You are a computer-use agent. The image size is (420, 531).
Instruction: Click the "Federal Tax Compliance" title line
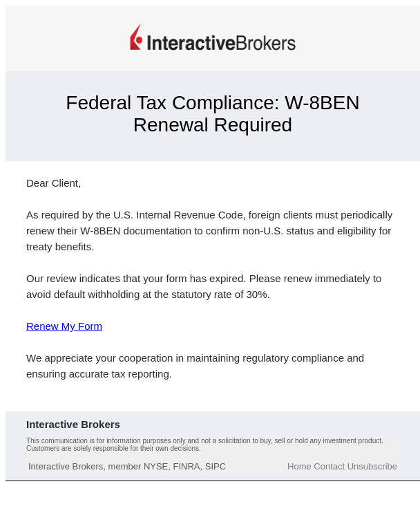pos(213,103)
